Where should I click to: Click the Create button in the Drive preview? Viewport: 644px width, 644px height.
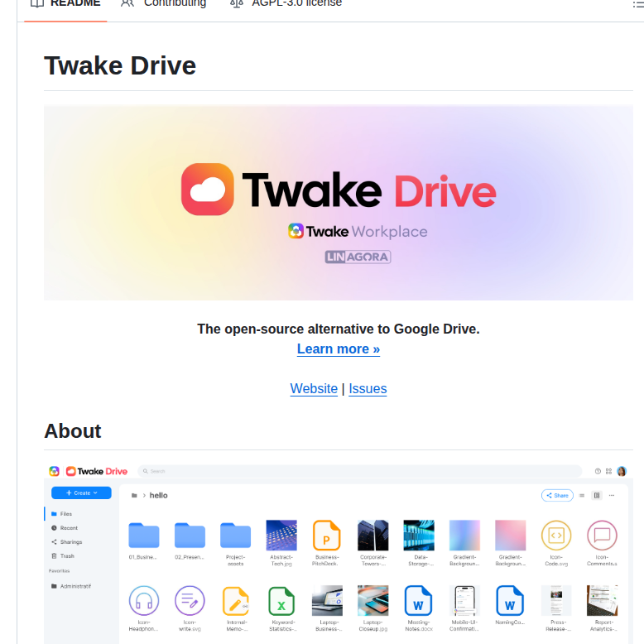pos(81,493)
